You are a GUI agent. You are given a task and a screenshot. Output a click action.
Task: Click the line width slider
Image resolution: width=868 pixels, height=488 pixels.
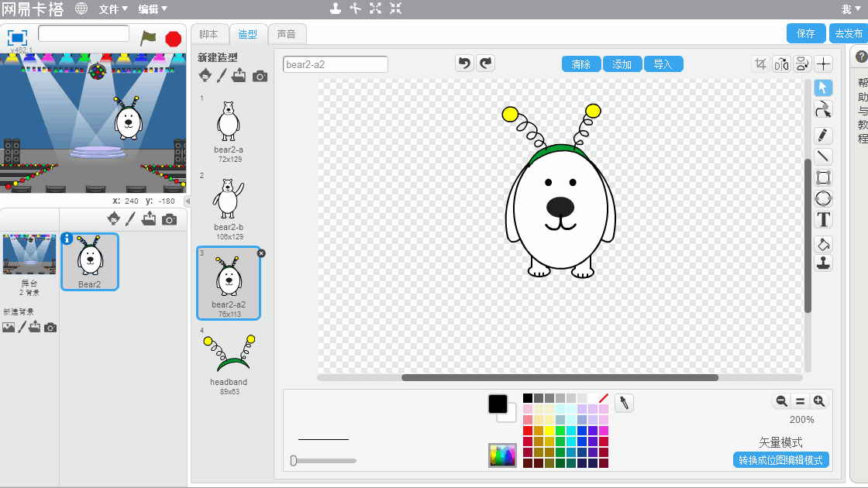pyautogui.click(x=324, y=460)
